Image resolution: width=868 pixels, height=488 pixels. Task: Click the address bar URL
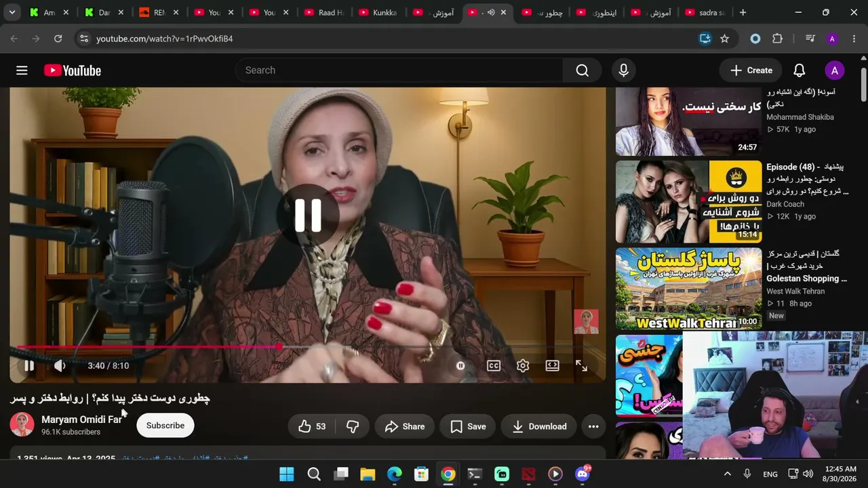click(x=165, y=39)
